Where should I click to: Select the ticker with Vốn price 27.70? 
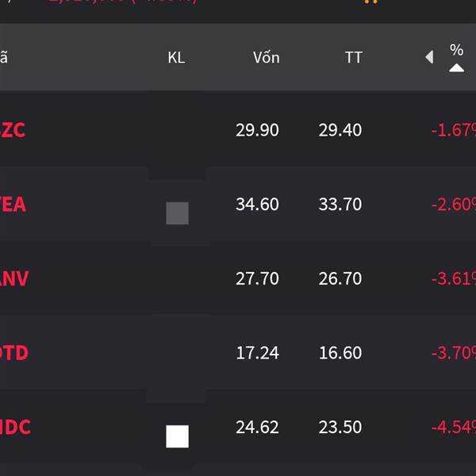(x=14, y=279)
